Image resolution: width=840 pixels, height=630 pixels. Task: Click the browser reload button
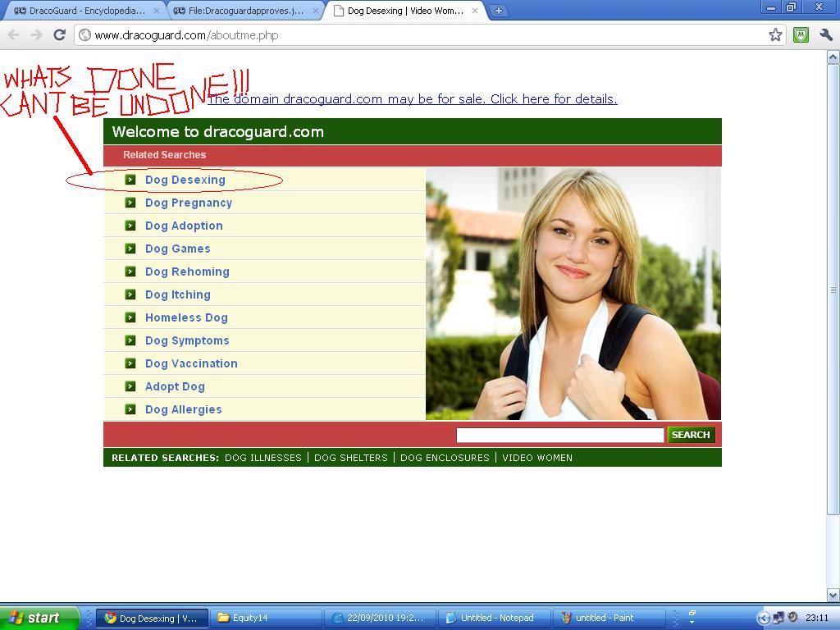coord(59,34)
